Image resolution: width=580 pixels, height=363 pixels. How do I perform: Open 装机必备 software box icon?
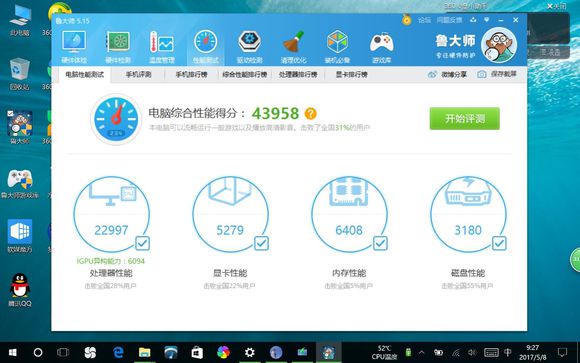coord(337,46)
